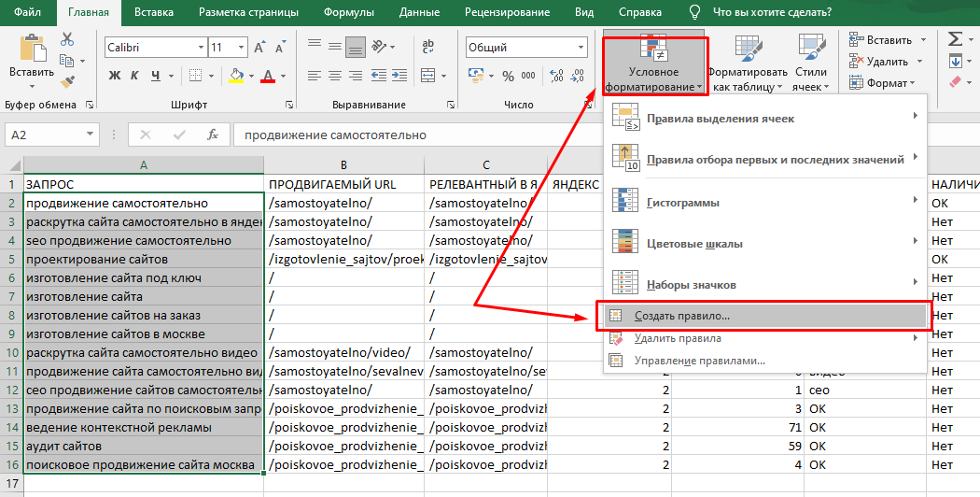Apply thousands separator 000 format
The width and height of the screenshot is (980, 497).
pyautogui.click(x=528, y=76)
